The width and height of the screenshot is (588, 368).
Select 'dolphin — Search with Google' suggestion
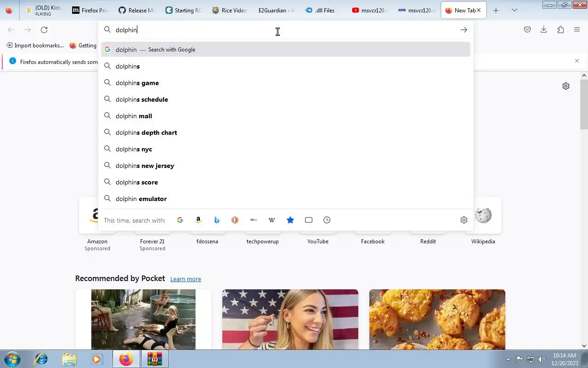pos(286,50)
